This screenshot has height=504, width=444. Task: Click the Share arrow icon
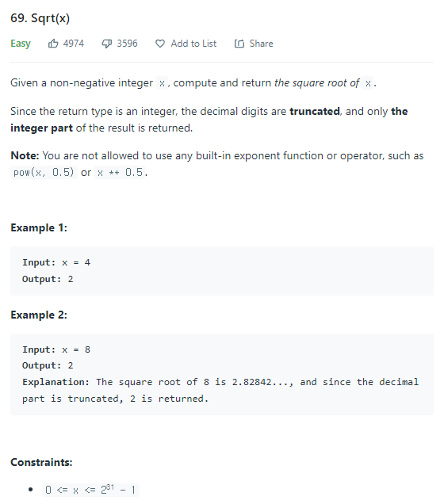click(239, 44)
